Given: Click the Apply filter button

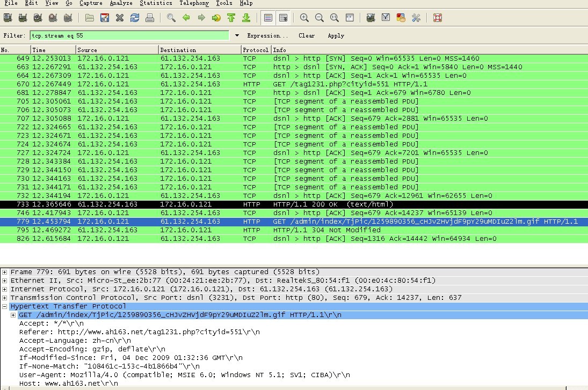Looking at the screenshot, I should point(336,36).
